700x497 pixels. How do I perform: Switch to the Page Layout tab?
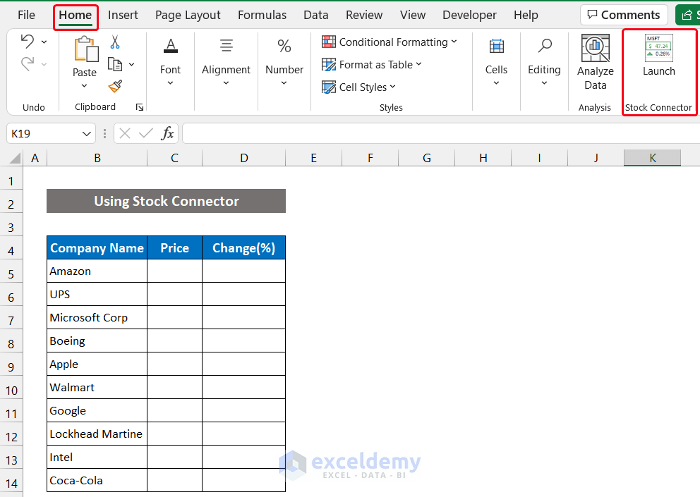coord(188,15)
